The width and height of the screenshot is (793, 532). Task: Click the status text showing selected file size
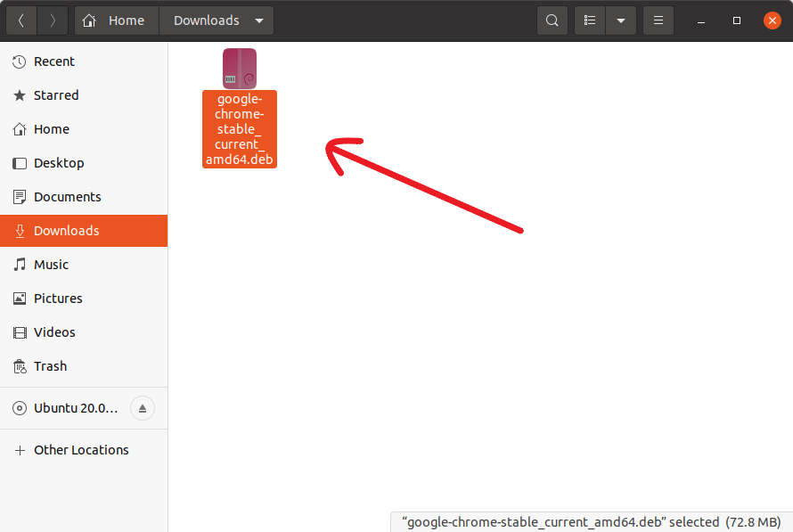click(x=592, y=522)
